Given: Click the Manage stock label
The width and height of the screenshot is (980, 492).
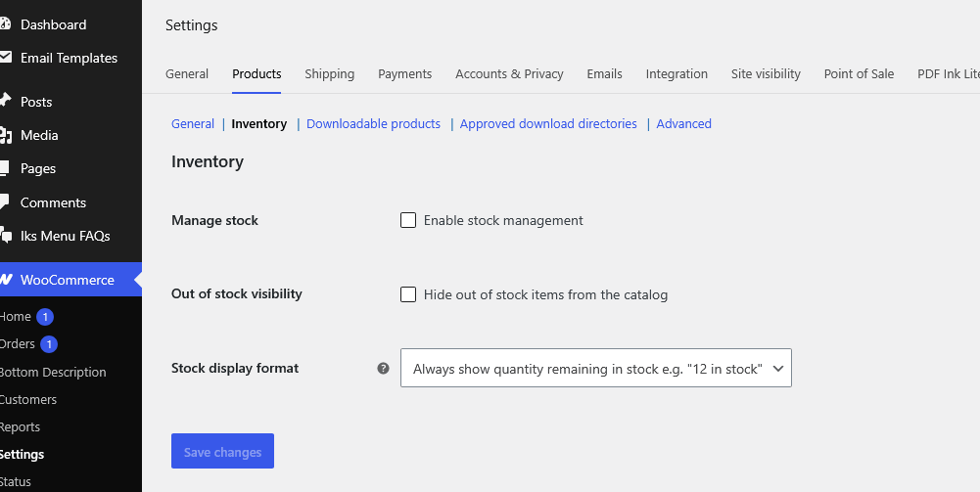Looking at the screenshot, I should tap(214, 220).
